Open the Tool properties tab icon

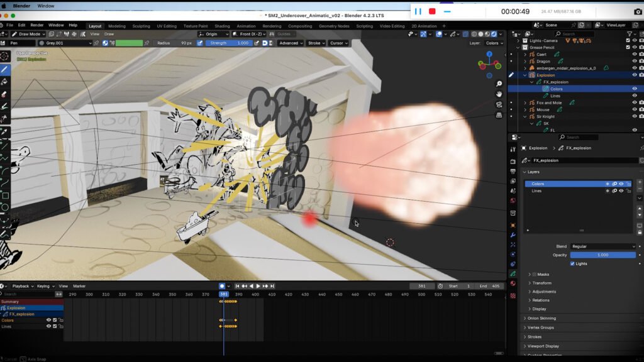point(513,150)
